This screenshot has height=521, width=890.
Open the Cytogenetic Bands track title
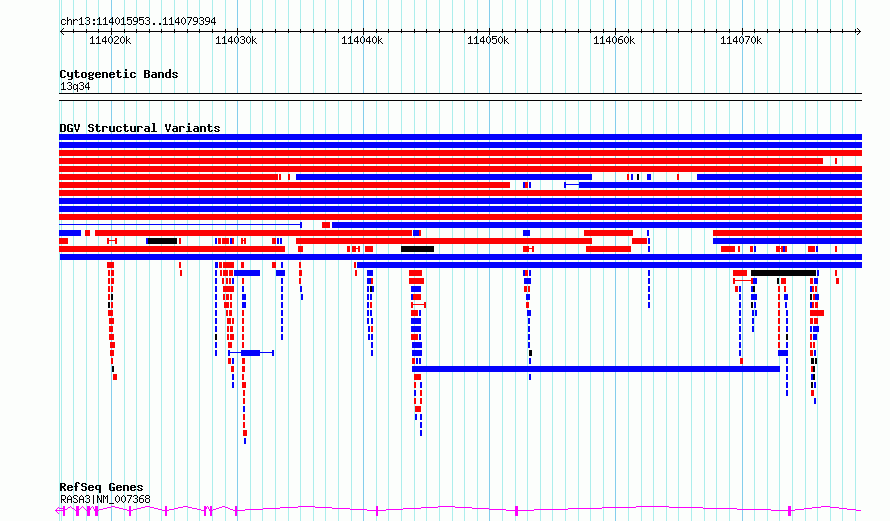point(119,74)
